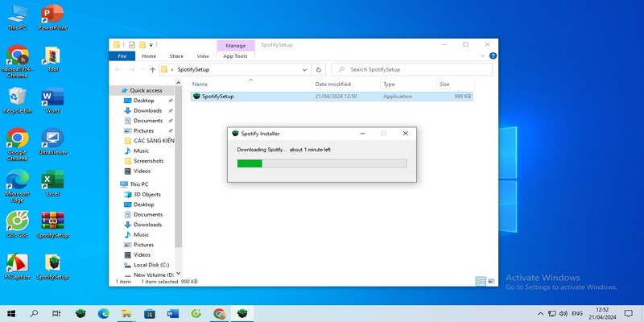Open Microsoft Edge desktop shortcut

coord(17,186)
